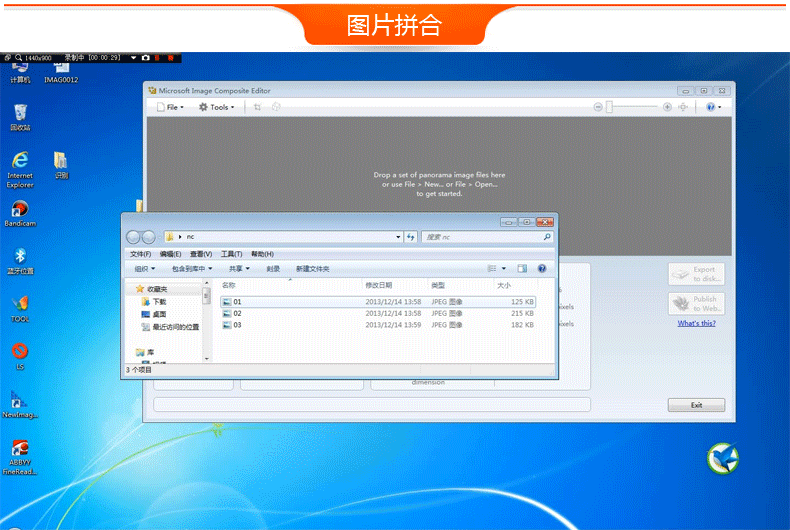Click the zoom in plus icon
Viewport: 790px width, 530px height.
(x=667, y=107)
